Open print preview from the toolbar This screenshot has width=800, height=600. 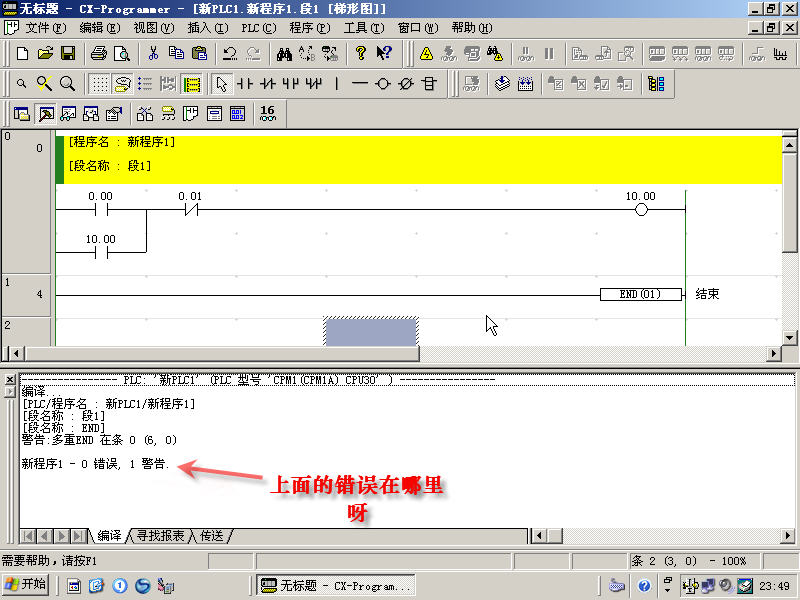tap(121, 54)
